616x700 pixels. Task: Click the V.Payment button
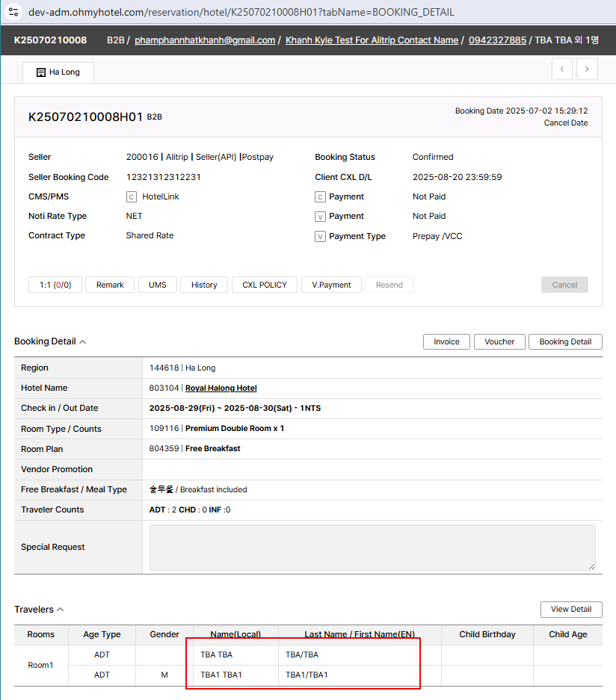331,285
